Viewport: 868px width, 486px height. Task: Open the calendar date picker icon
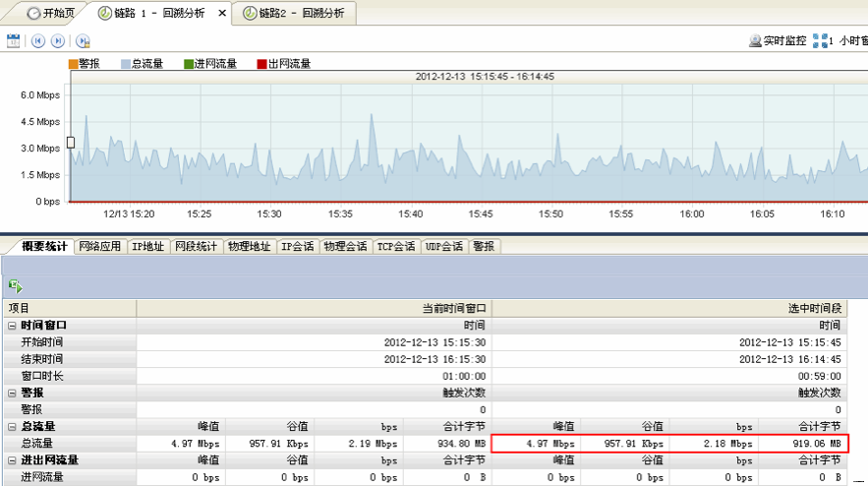pos(13,41)
